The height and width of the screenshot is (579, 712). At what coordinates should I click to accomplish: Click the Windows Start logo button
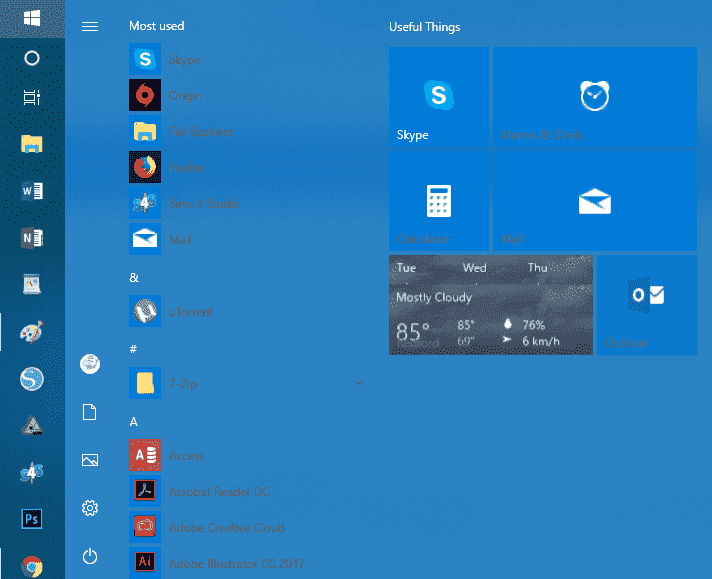click(x=32, y=19)
